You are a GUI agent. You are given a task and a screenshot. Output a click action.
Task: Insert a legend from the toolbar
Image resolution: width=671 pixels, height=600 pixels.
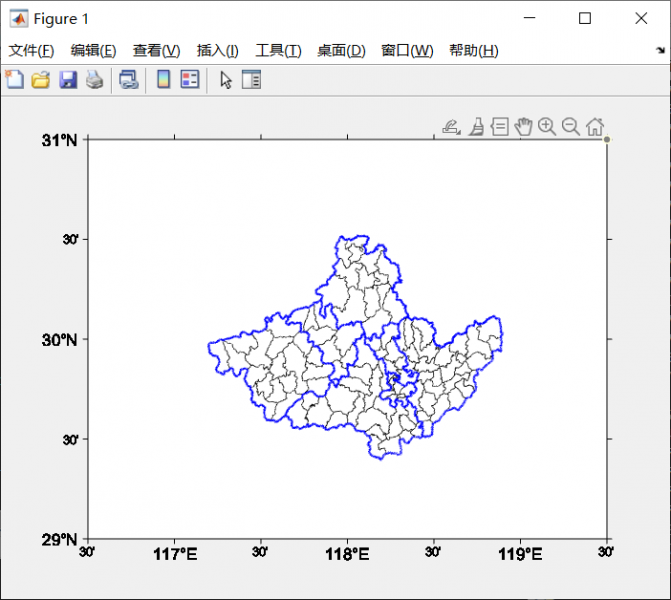[x=190, y=80]
